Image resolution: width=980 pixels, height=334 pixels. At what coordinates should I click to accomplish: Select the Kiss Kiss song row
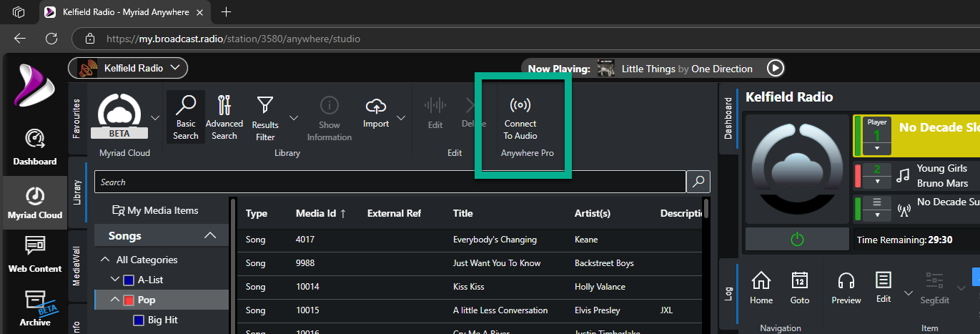469,287
